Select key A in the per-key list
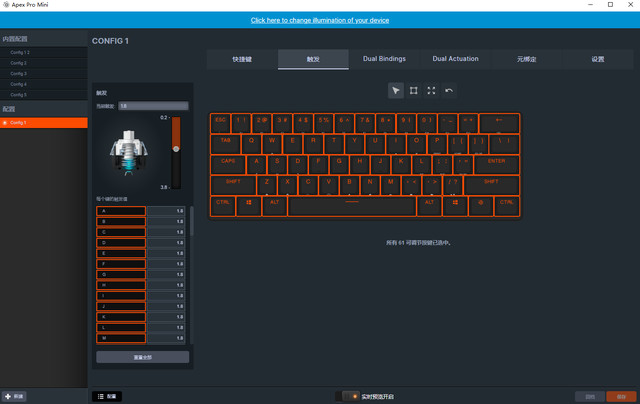The image size is (640, 404). click(121, 211)
